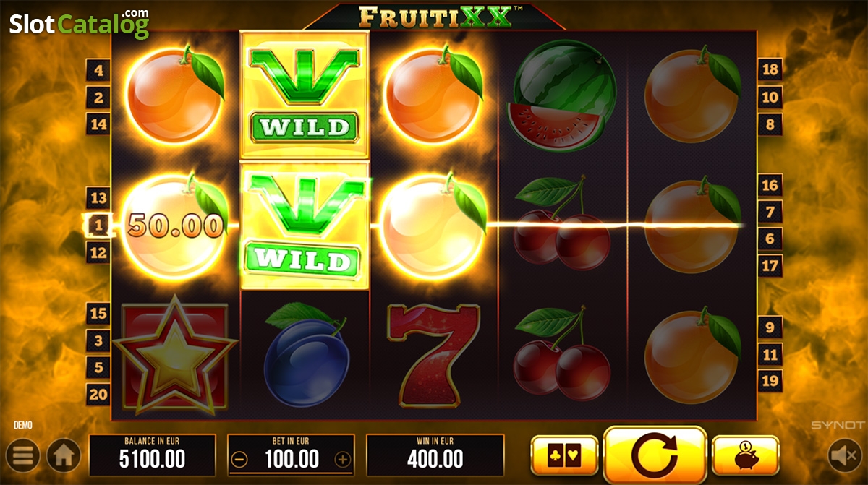Viewport: 868px width, 485px height.
Task: Select payline number 18 marker
Action: point(770,70)
